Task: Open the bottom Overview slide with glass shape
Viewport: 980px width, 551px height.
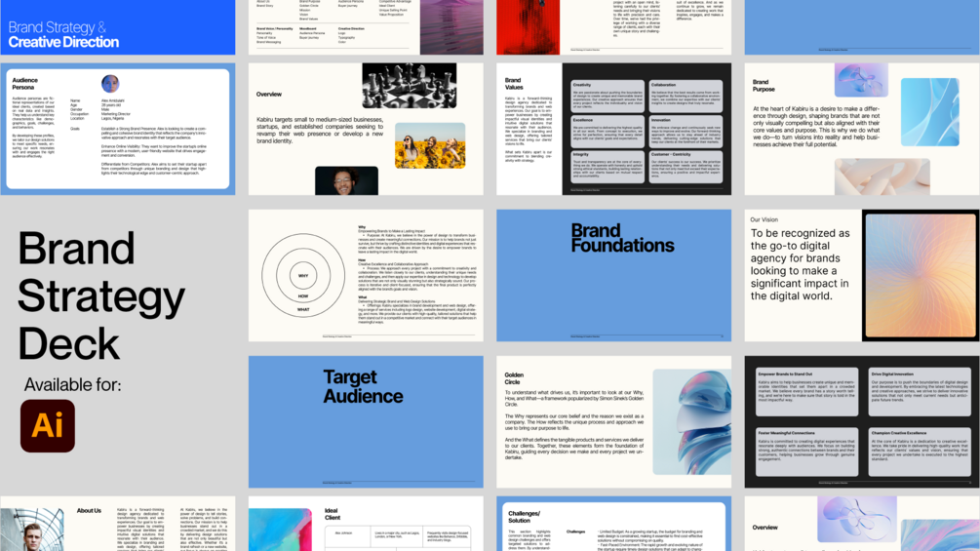Action: click(x=862, y=524)
